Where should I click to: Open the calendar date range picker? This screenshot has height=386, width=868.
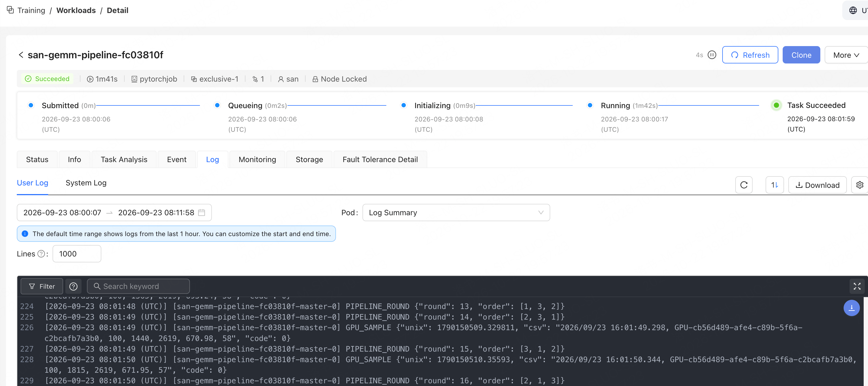[x=202, y=213]
